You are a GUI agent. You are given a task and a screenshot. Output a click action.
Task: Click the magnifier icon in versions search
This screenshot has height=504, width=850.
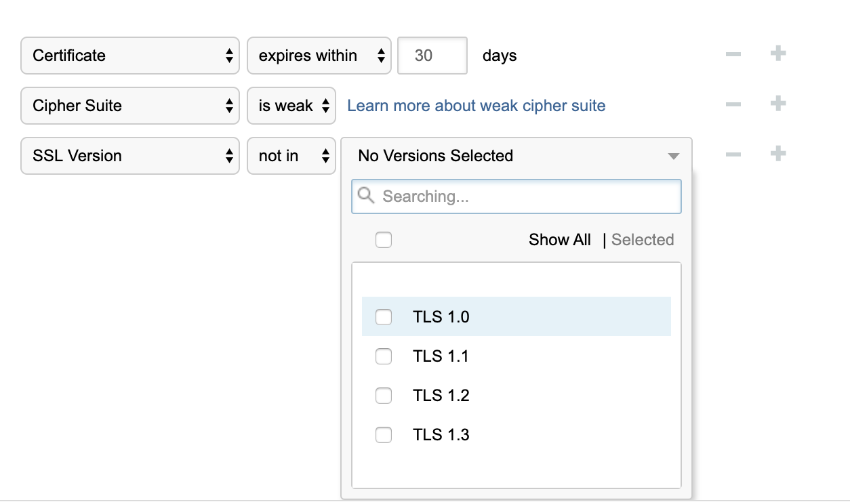[x=366, y=196]
